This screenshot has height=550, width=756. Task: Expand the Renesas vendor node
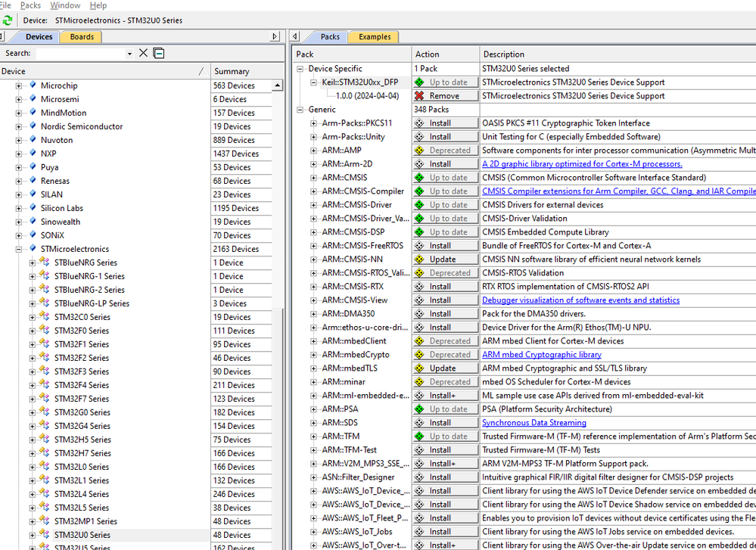[x=19, y=181]
